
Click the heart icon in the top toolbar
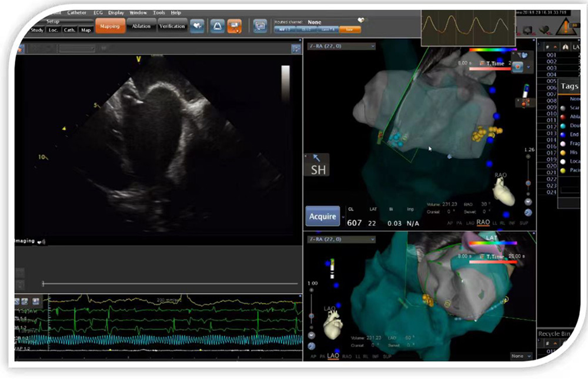point(197,26)
